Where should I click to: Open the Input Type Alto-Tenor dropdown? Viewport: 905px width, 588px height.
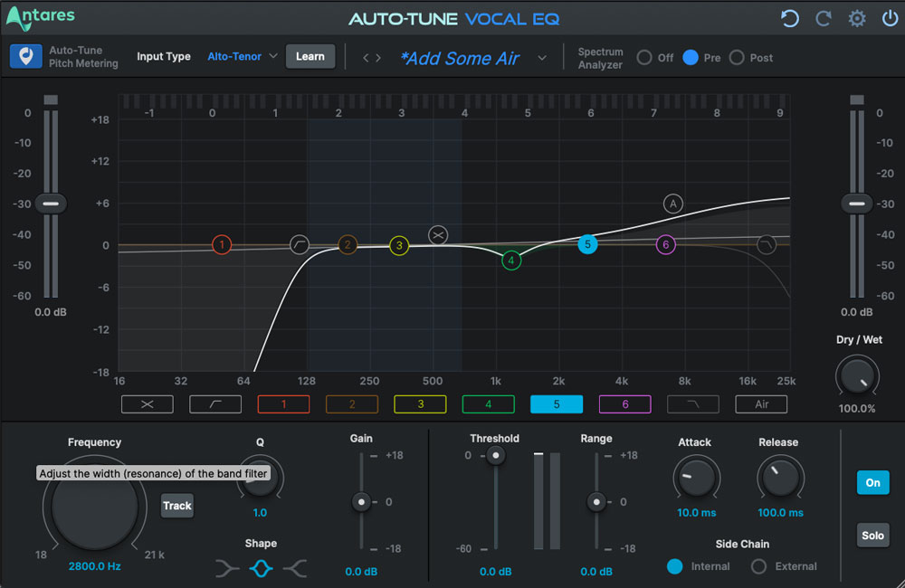[x=243, y=57]
